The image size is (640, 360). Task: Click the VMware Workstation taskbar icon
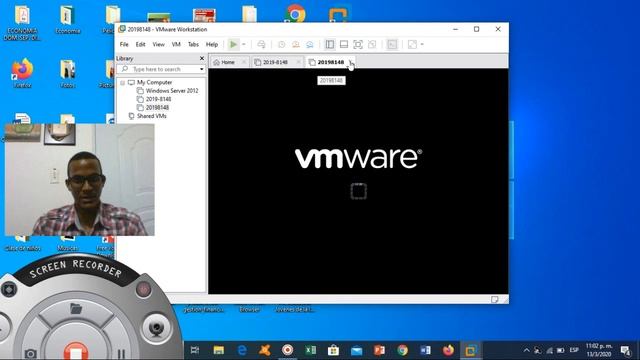coord(471,350)
